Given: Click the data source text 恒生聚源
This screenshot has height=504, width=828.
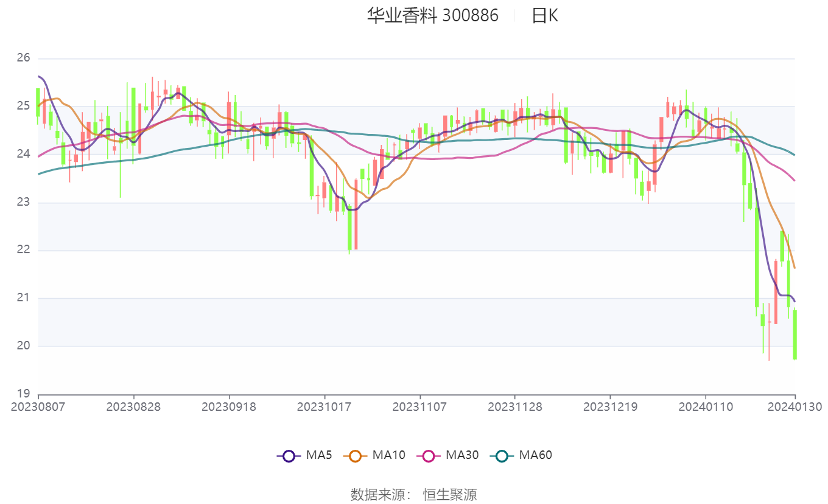Looking at the screenshot, I should tap(450, 494).
